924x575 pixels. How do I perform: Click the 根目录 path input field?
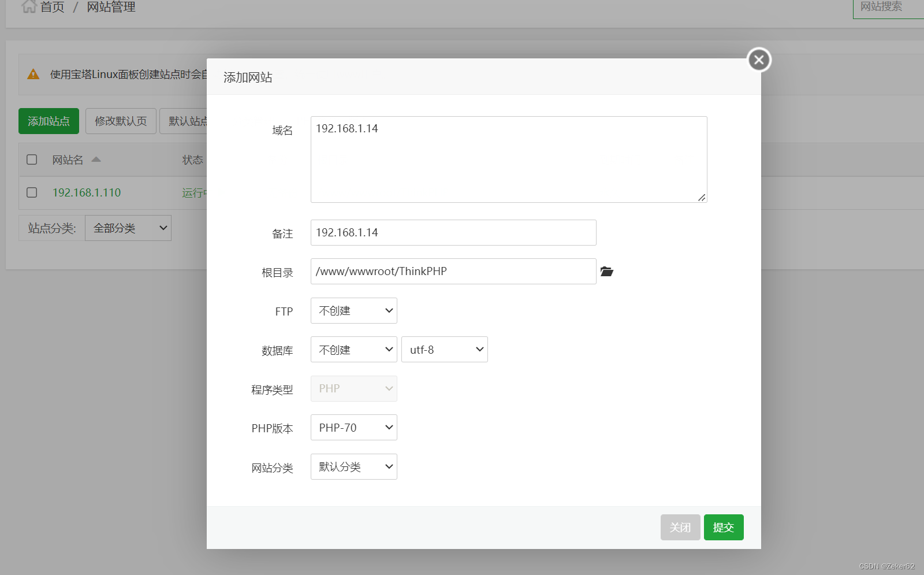(453, 272)
